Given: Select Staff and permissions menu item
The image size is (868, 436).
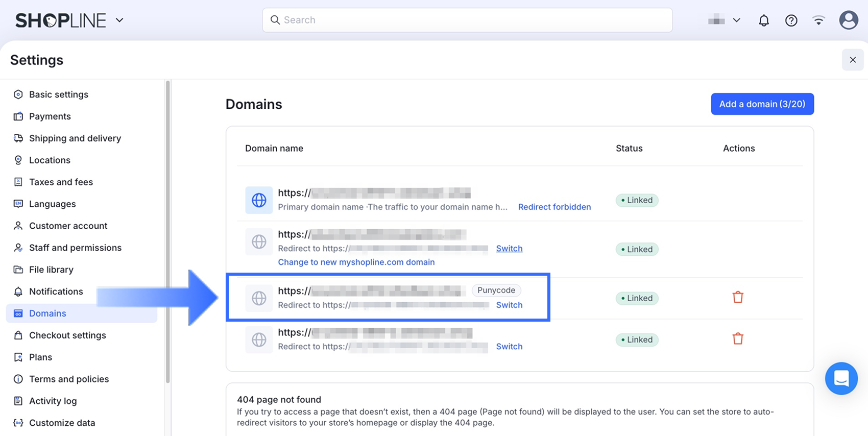Looking at the screenshot, I should [75, 248].
